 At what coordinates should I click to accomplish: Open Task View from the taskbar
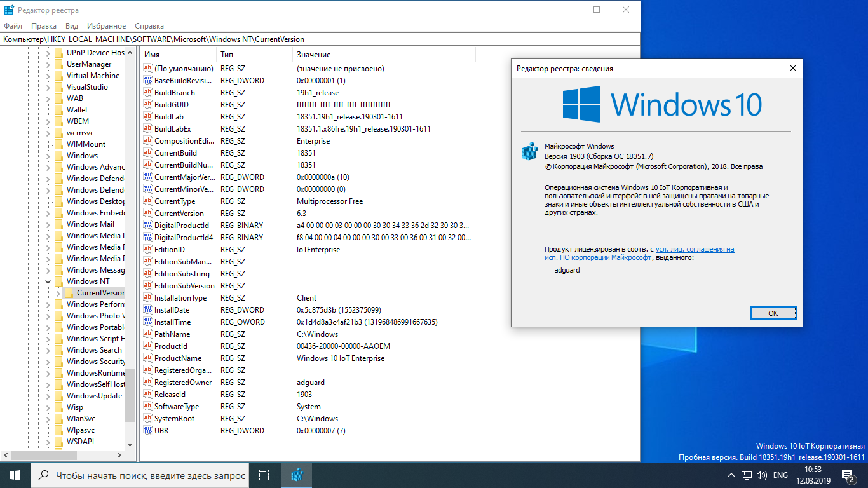(x=264, y=475)
